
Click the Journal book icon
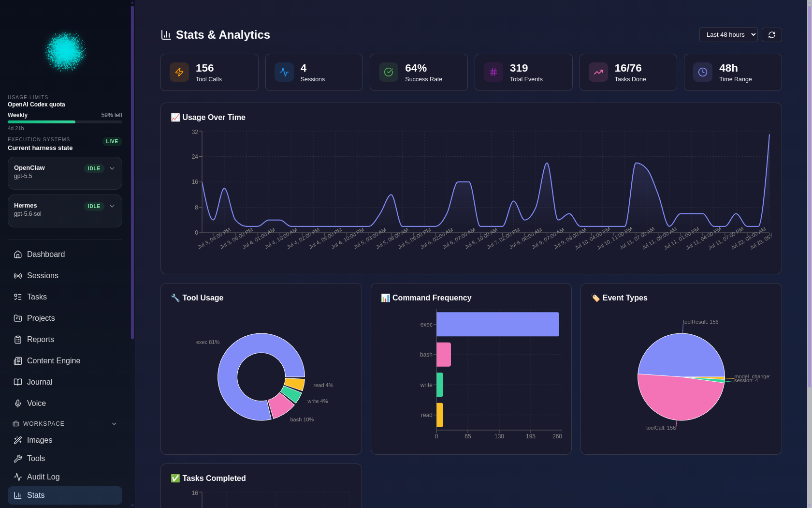point(18,382)
